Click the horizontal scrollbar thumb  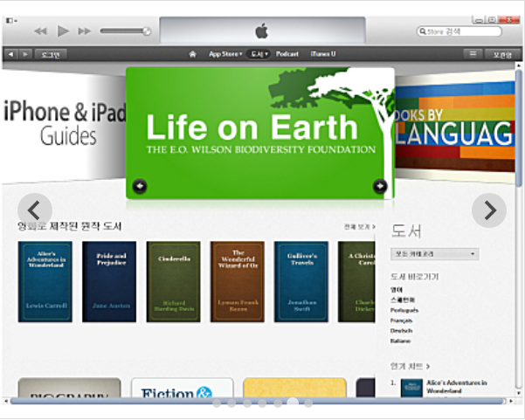pos(257,401)
